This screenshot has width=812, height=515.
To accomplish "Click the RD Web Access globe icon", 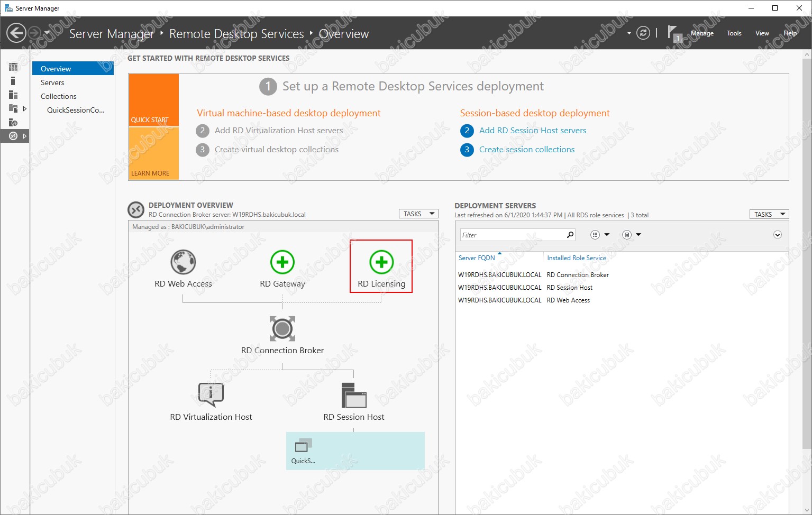I will (x=183, y=262).
